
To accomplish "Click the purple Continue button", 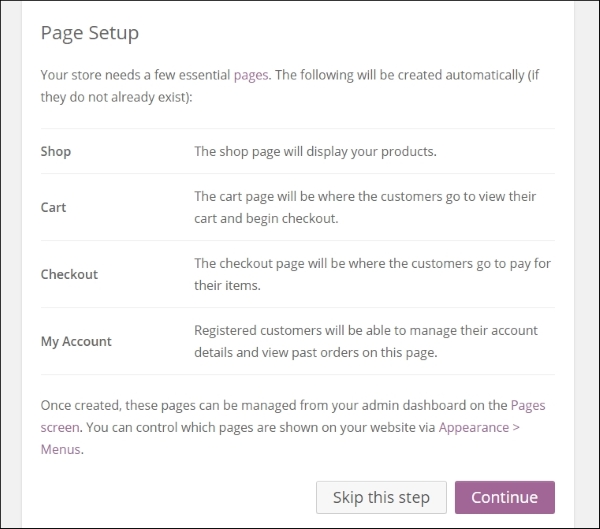I will (x=504, y=497).
